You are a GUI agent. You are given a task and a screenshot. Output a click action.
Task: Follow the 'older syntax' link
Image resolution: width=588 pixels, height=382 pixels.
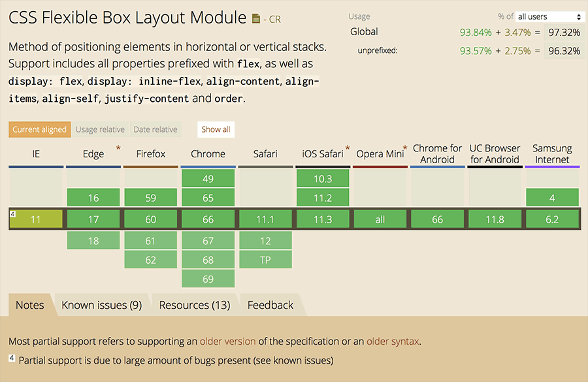pos(393,341)
